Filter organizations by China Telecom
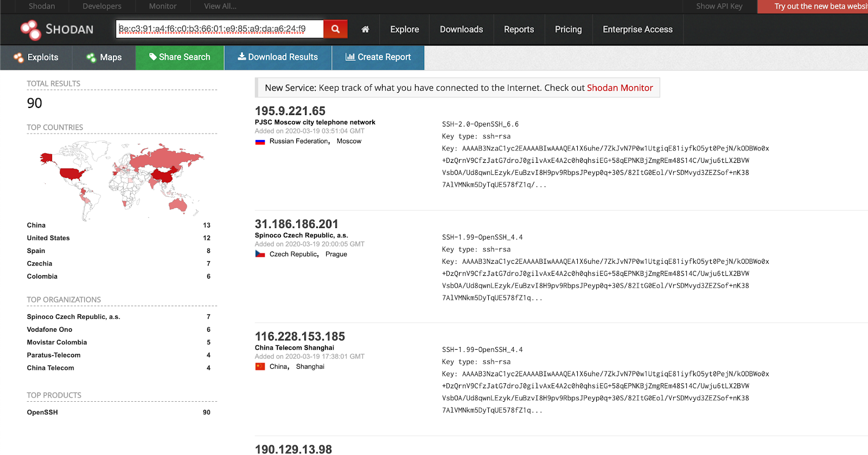 click(50, 368)
